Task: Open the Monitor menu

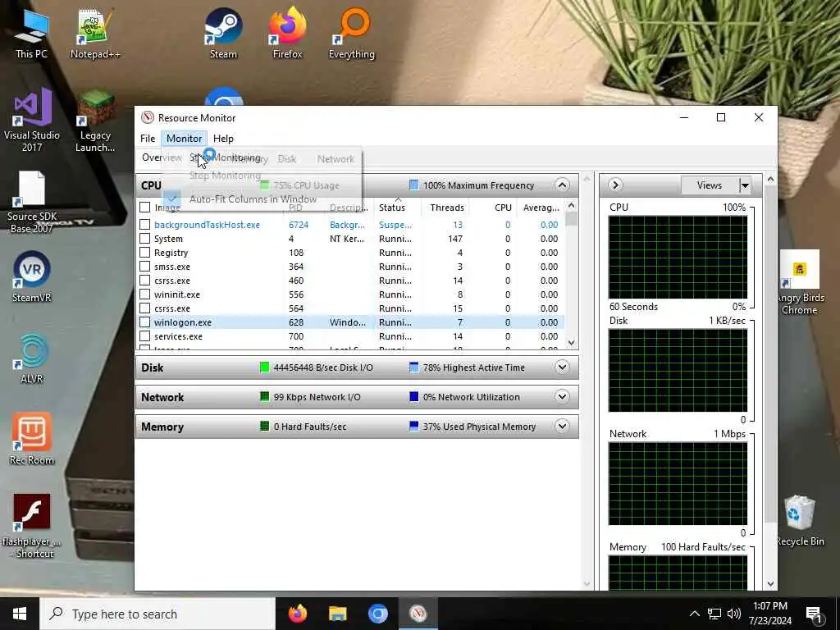Action: (x=184, y=138)
